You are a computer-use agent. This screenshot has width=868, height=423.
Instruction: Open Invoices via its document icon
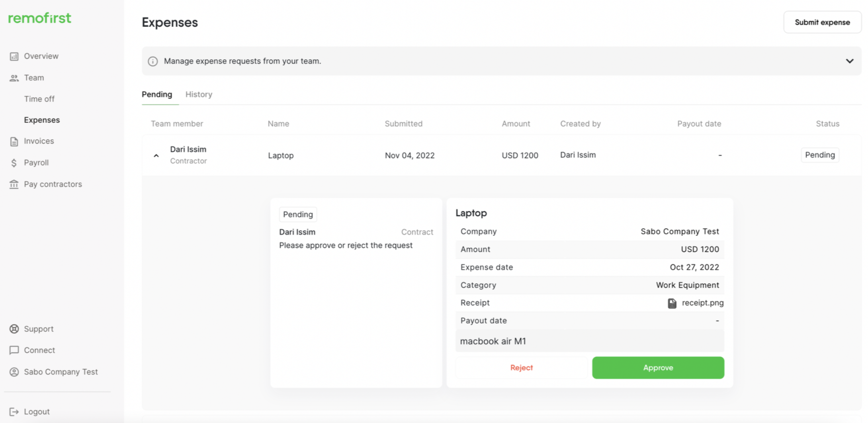tap(14, 141)
